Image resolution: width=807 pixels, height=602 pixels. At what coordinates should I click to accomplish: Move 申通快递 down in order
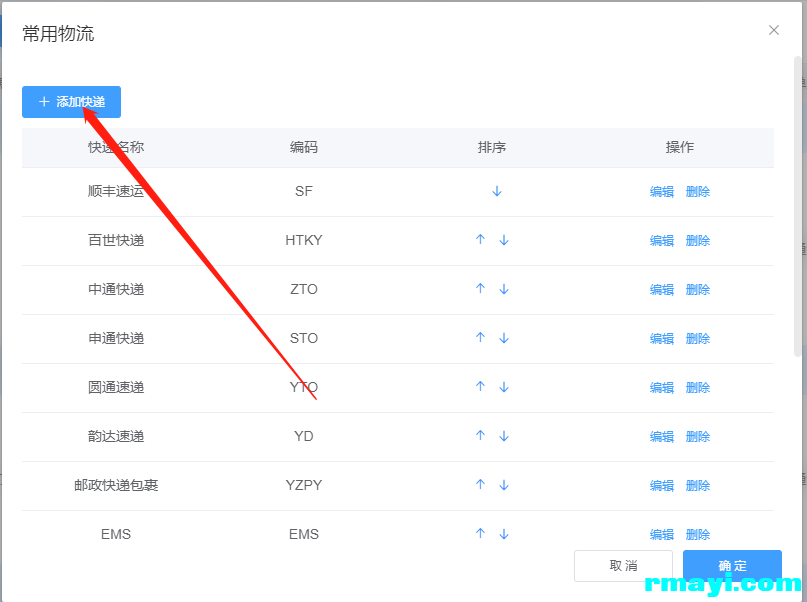pyautogui.click(x=504, y=338)
